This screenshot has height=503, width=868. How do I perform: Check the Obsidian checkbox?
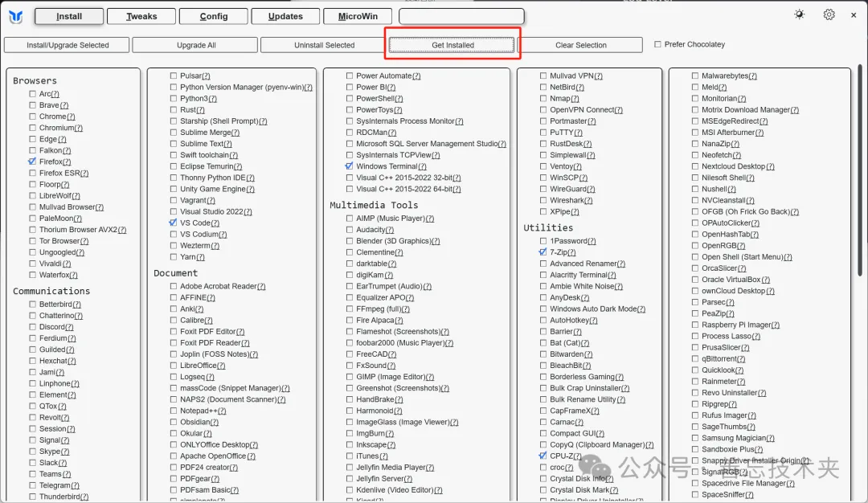[174, 422]
